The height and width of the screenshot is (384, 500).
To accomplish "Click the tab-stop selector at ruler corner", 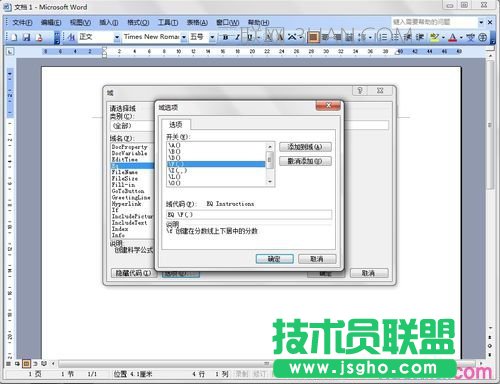I will (10, 52).
